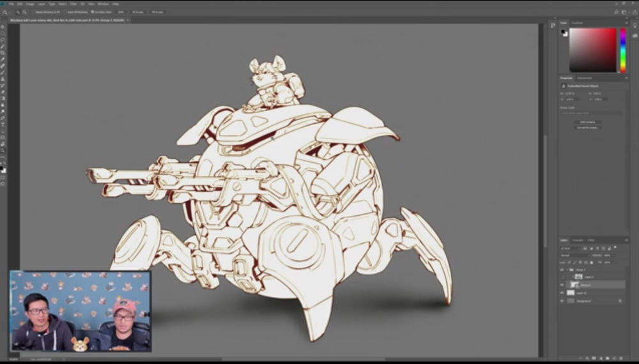Click the Edit Contents button
Viewport: 639px width, 364px height.
[x=587, y=121]
